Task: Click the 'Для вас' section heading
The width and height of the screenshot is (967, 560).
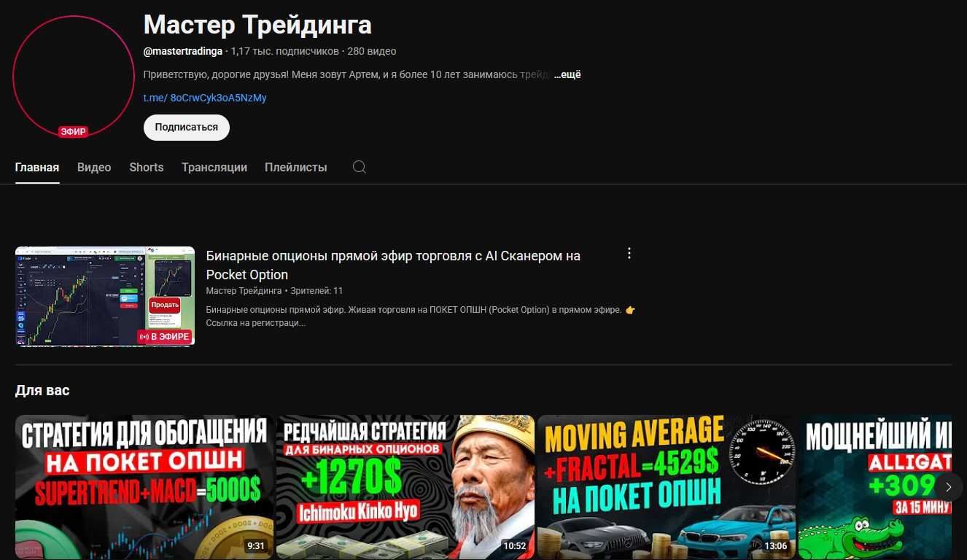Action: (x=42, y=390)
